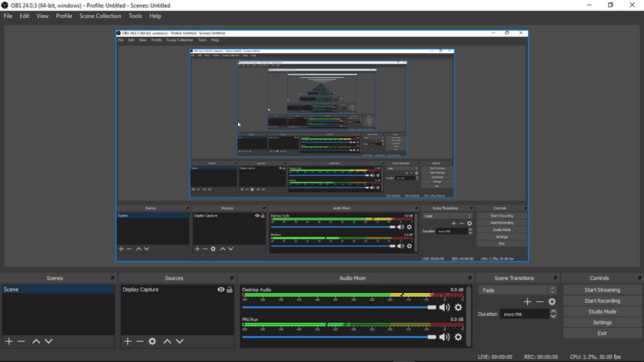Screen dimensions: 644x362
Task: Open Settings from Controls panel
Action: [602, 322]
